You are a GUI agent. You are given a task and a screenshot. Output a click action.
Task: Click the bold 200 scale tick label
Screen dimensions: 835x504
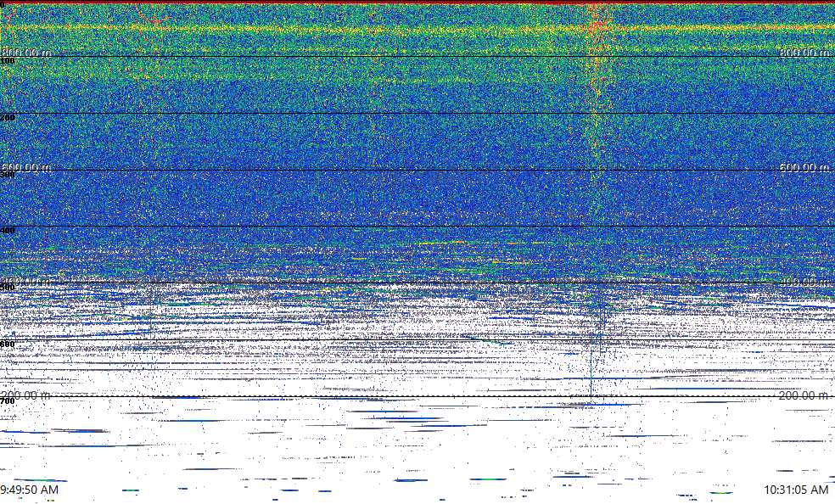point(8,117)
